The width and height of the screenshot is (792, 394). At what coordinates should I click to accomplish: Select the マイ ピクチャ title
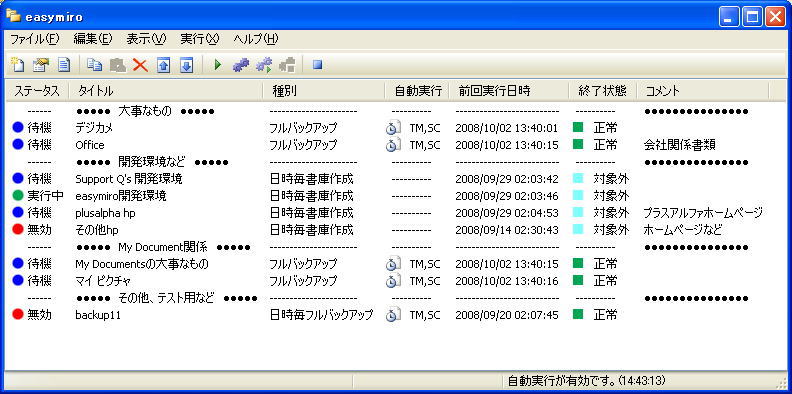click(103, 281)
